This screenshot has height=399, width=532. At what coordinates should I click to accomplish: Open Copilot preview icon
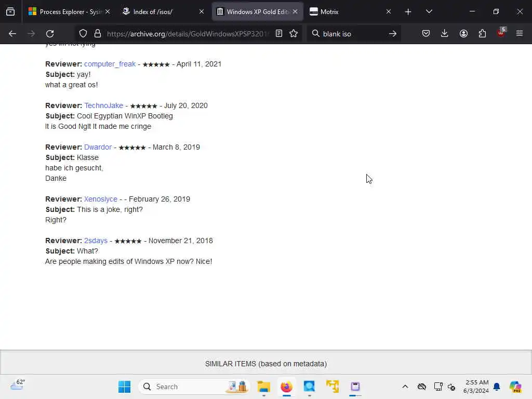(x=515, y=387)
